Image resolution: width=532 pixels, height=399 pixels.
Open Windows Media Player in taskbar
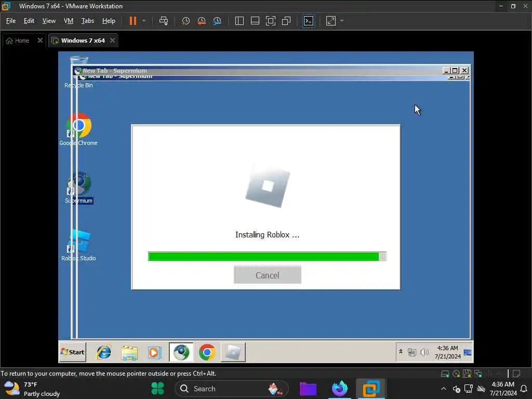coord(154,353)
